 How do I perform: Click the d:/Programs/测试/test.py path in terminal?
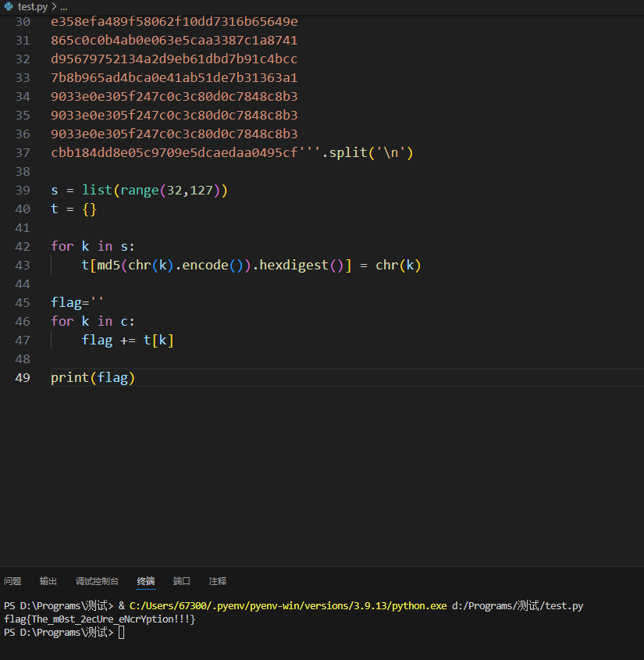pos(518,605)
